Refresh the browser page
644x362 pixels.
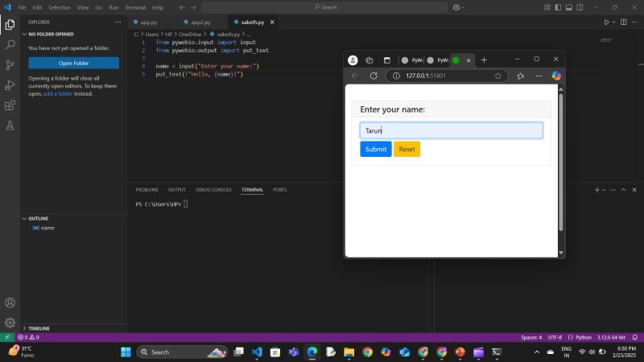[374, 76]
